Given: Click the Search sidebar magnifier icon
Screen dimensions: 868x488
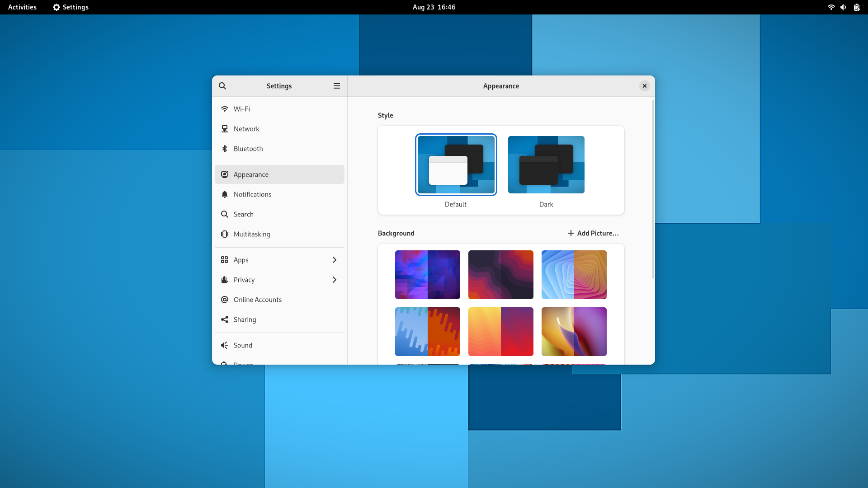Looking at the screenshot, I should click(x=225, y=214).
